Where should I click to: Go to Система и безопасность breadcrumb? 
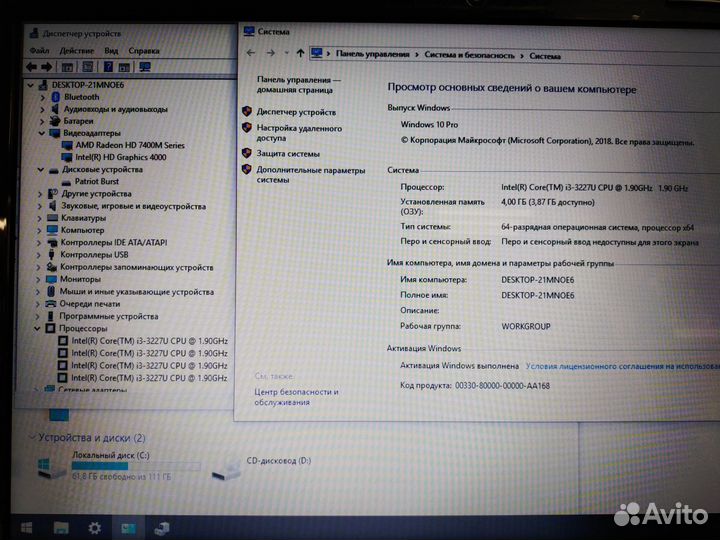point(469,55)
